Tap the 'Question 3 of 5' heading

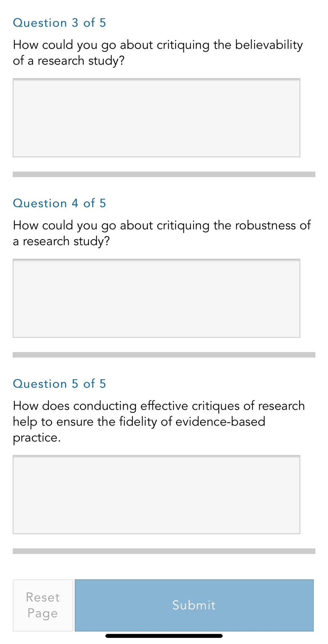(59, 23)
